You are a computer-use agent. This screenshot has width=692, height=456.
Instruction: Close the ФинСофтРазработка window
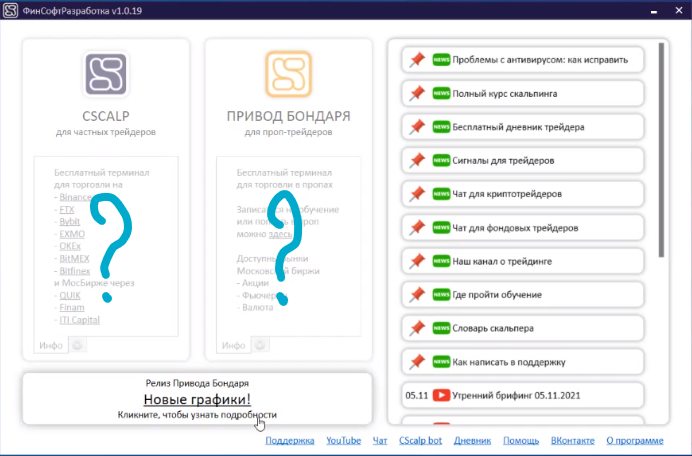click(x=679, y=10)
